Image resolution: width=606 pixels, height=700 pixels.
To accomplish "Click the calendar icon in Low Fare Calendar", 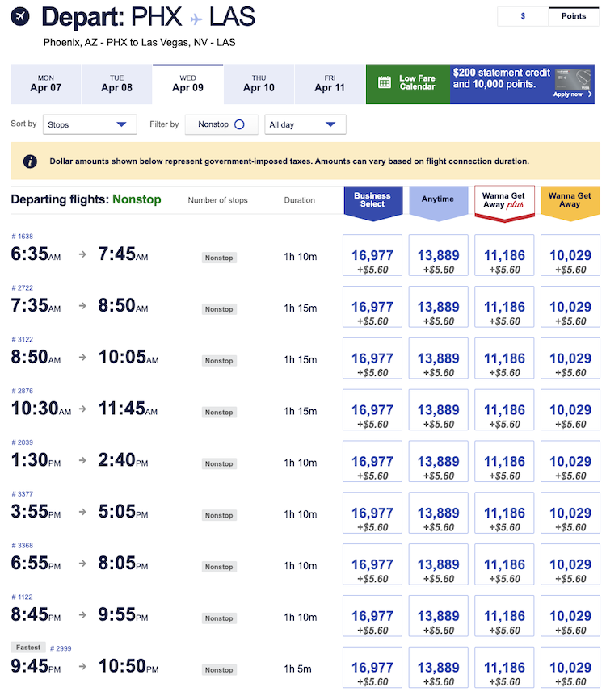I will [x=385, y=83].
